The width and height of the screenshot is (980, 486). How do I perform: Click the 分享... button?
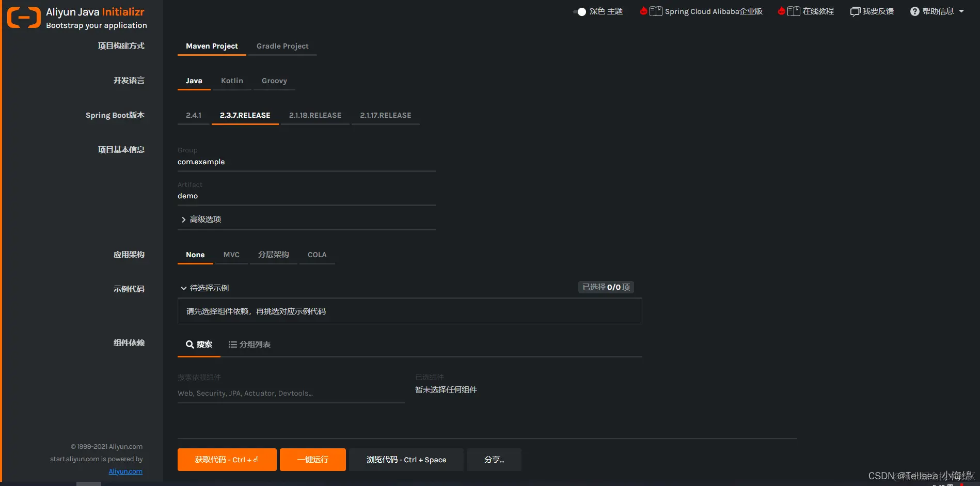[494, 460]
